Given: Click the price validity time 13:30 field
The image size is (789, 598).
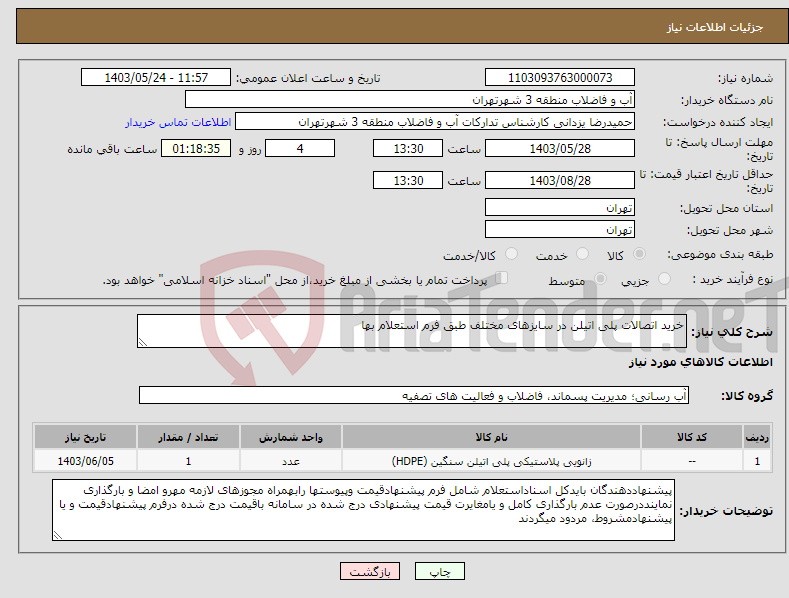Looking at the screenshot, I should click(x=408, y=180).
